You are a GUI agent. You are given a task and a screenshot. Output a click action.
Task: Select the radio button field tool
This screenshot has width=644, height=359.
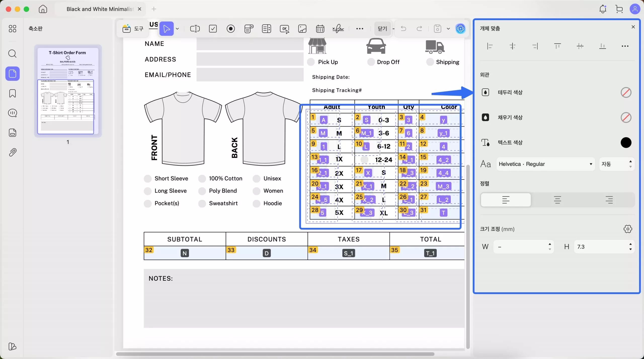pyautogui.click(x=231, y=29)
